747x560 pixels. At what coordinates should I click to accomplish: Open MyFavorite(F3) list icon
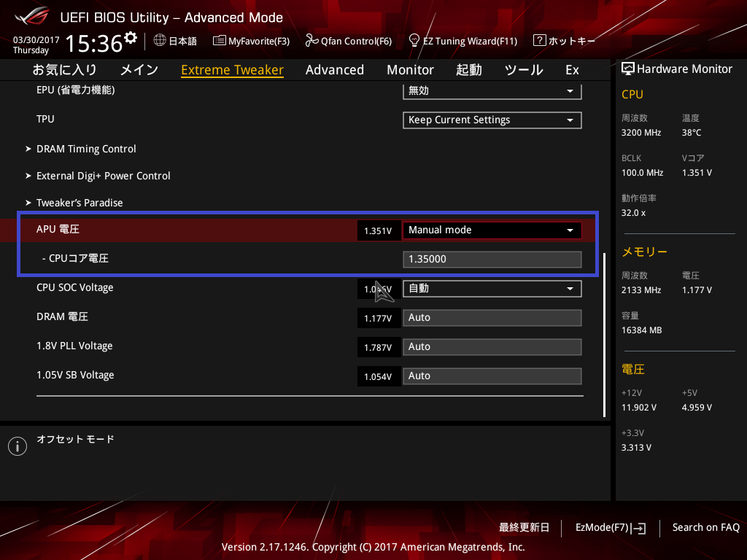point(219,41)
